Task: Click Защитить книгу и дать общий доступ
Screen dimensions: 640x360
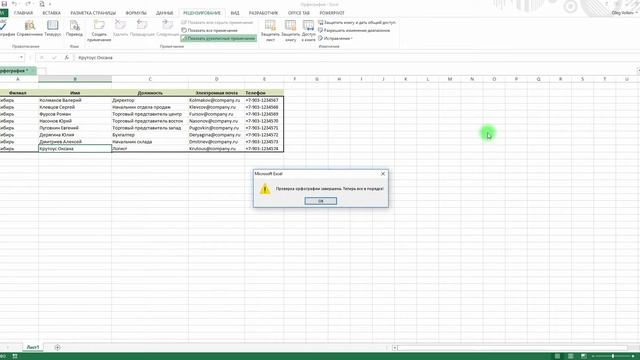Action: [x=357, y=22]
